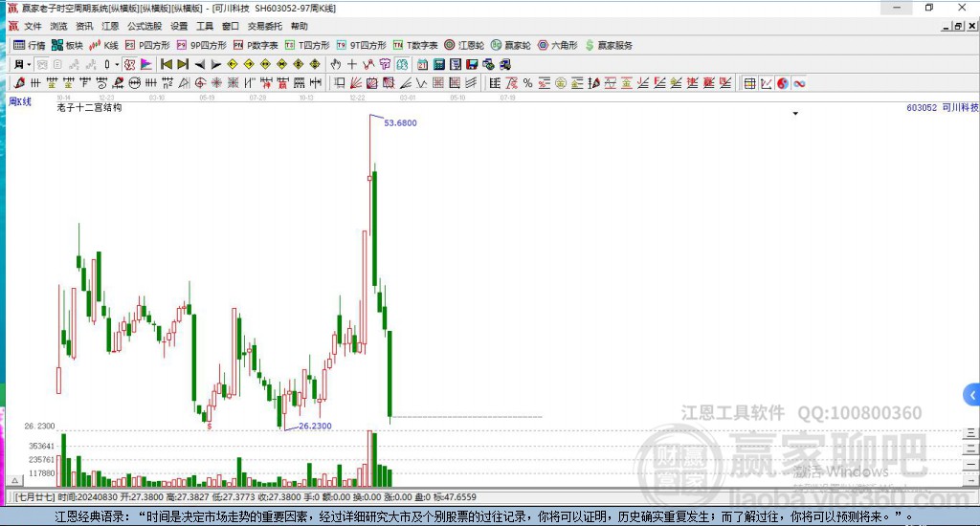Open the 浏览 menu
Screen dimensions: 980x526
(x=58, y=26)
